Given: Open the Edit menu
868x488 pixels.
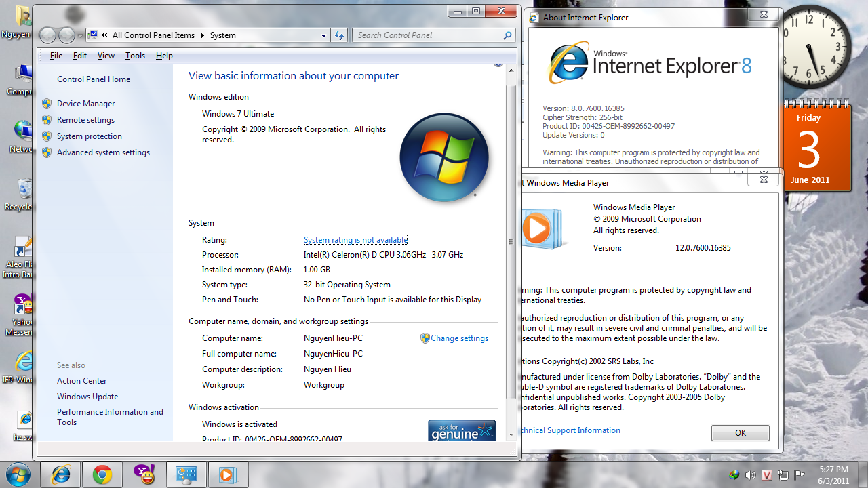Looking at the screenshot, I should [x=80, y=56].
